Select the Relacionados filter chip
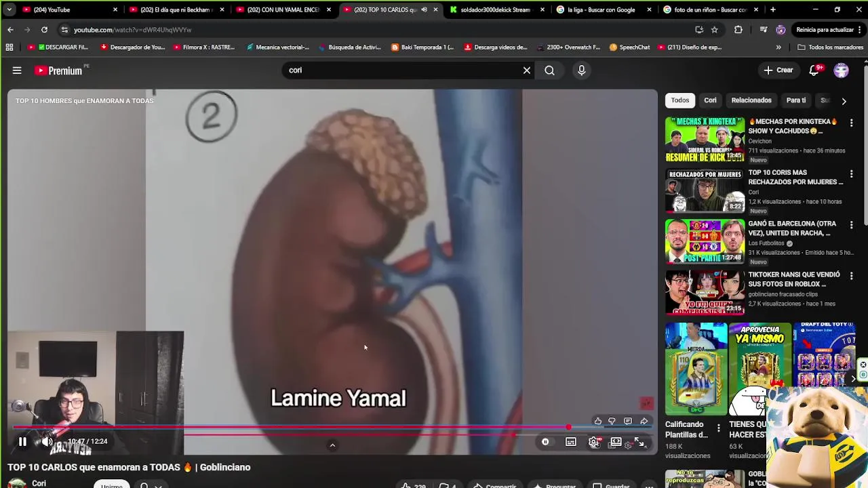Viewport: 868px width, 488px height. click(x=751, y=100)
